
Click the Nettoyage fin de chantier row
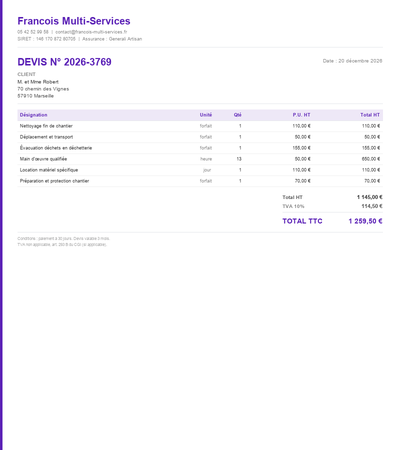[x=200, y=126]
